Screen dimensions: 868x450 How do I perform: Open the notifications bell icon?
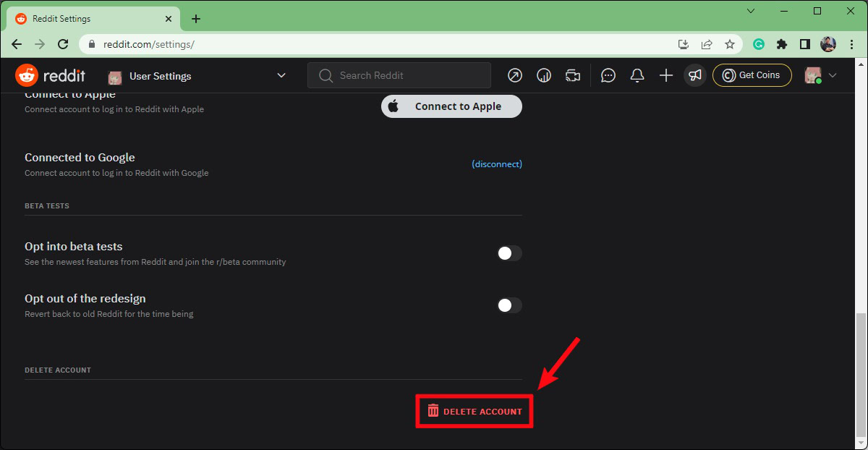[x=637, y=75]
